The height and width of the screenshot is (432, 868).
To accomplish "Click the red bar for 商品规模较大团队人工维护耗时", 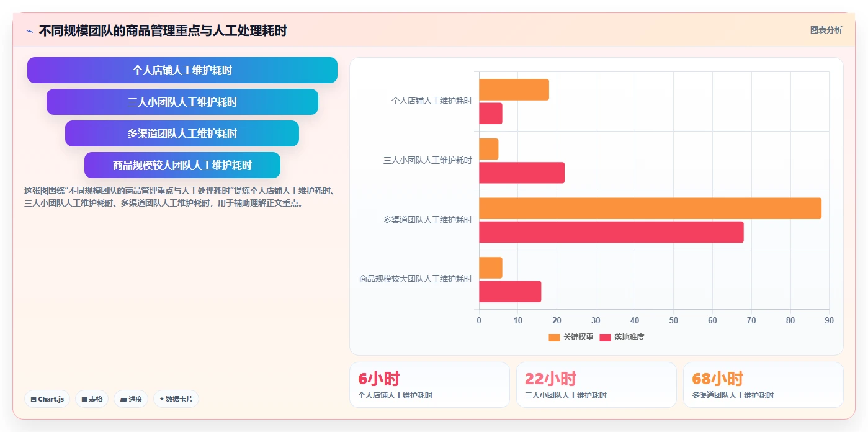I will click(510, 292).
